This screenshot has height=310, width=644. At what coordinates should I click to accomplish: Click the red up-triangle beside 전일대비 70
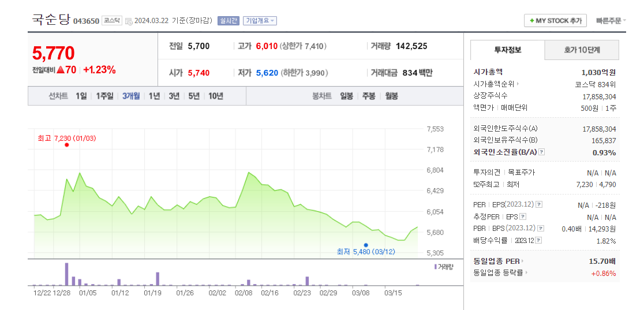coord(61,70)
